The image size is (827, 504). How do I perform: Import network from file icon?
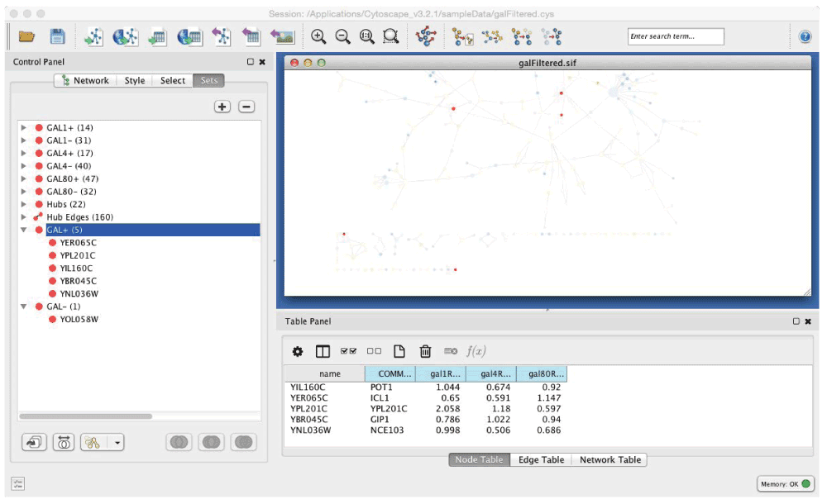tap(94, 36)
